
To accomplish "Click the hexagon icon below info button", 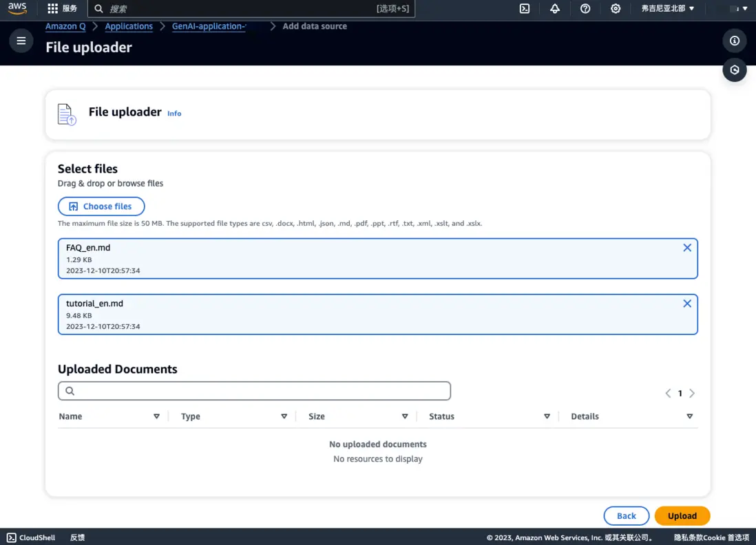I will click(734, 70).
